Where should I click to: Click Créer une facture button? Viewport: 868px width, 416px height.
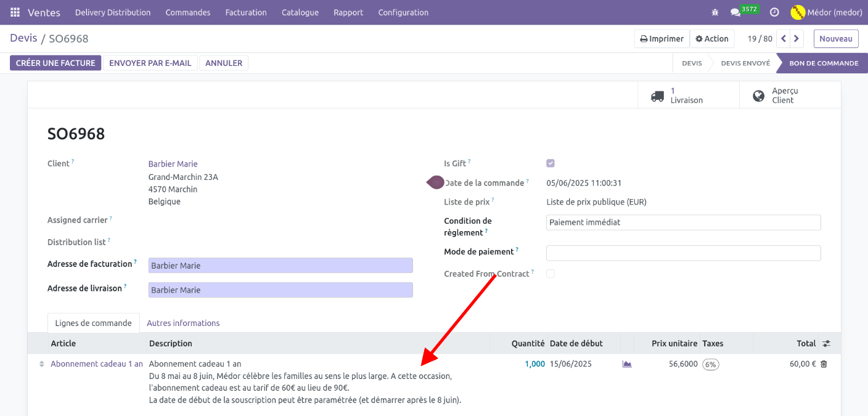[x=55, y=63]
